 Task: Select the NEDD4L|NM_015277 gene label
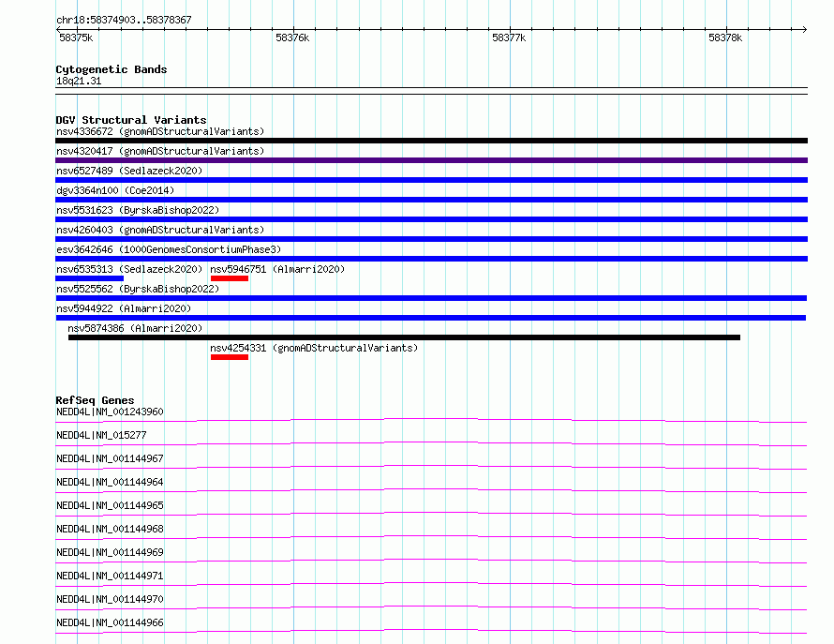point(101,435)
